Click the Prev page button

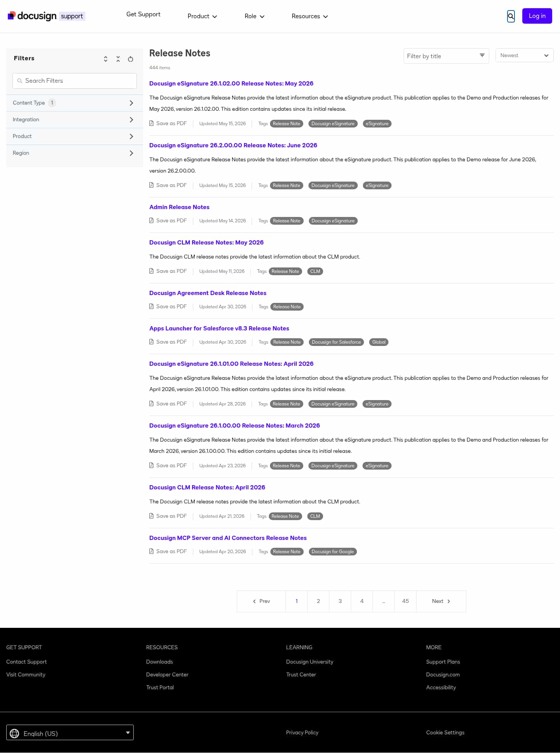coord(261,601)
